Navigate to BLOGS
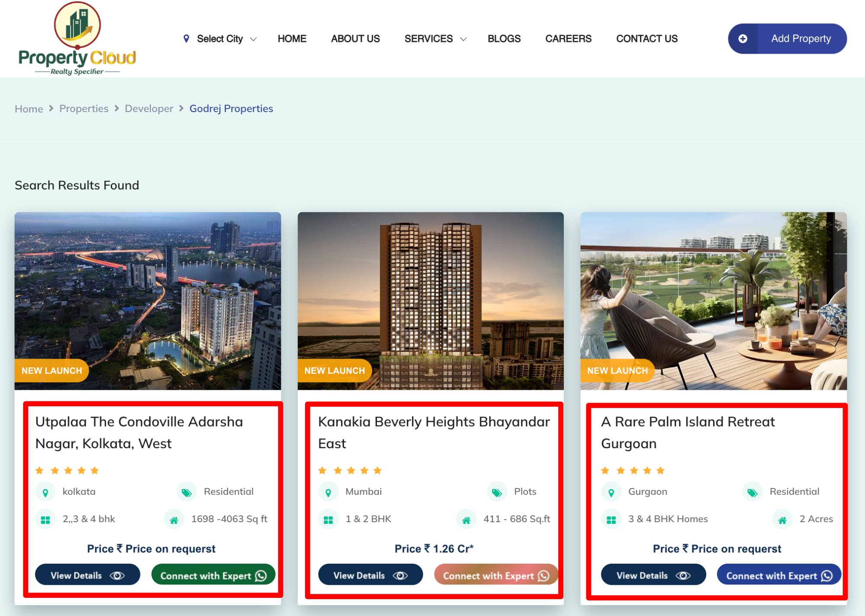 coord(504,38)
